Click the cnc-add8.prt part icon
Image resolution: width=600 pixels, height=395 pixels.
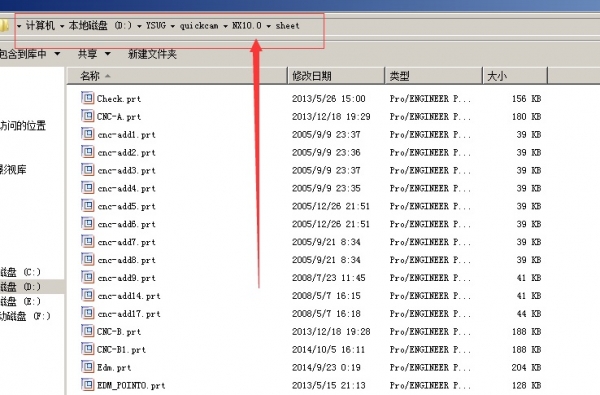click(x=88, y=260)
